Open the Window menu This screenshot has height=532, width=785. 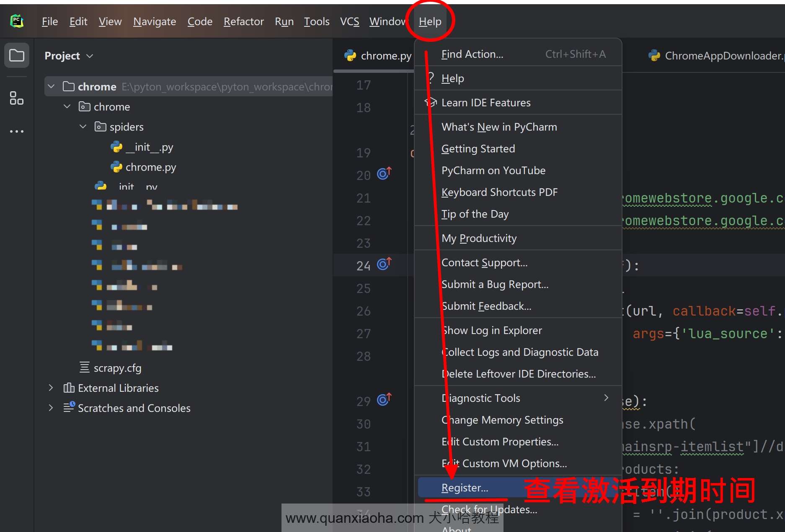(388, 21)
